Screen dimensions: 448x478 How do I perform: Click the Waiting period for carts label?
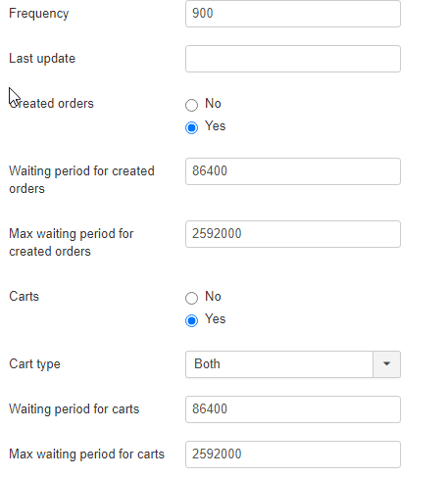(x=75, y=409)
